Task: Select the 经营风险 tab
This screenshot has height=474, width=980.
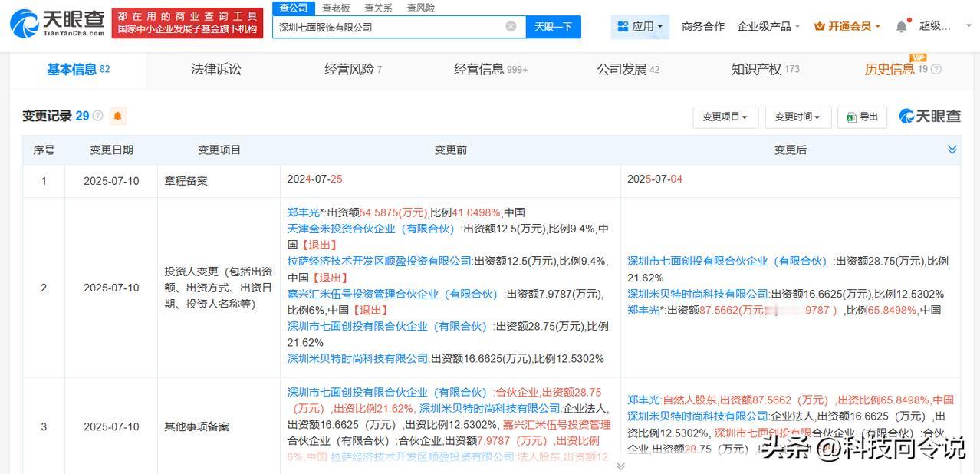Action: 353,70
